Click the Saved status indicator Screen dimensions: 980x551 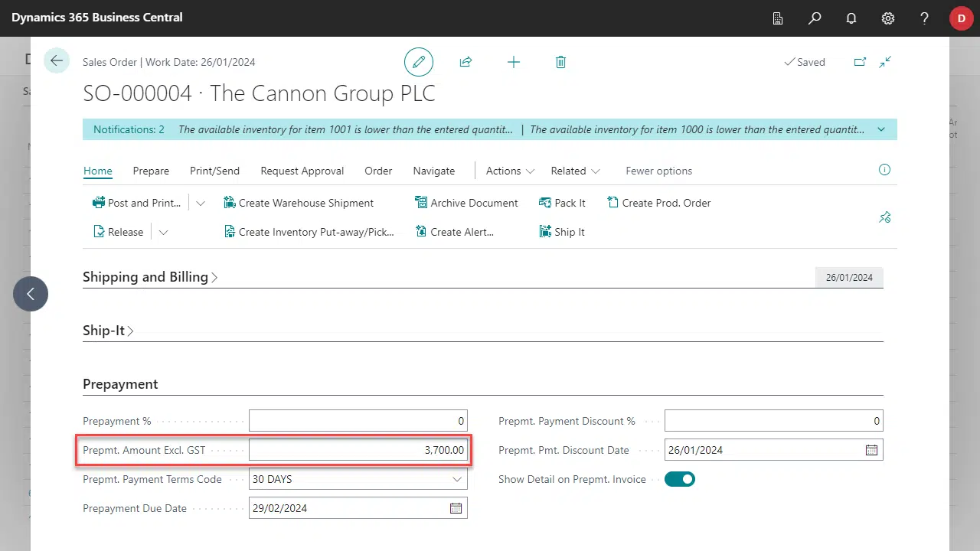[x=805, y=62]
